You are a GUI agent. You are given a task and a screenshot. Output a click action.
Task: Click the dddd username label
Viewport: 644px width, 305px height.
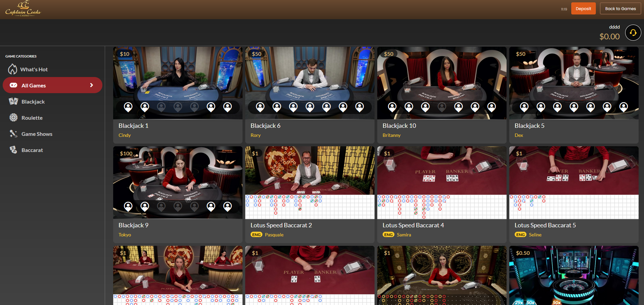pyautogui.click(x=614, y=27)
